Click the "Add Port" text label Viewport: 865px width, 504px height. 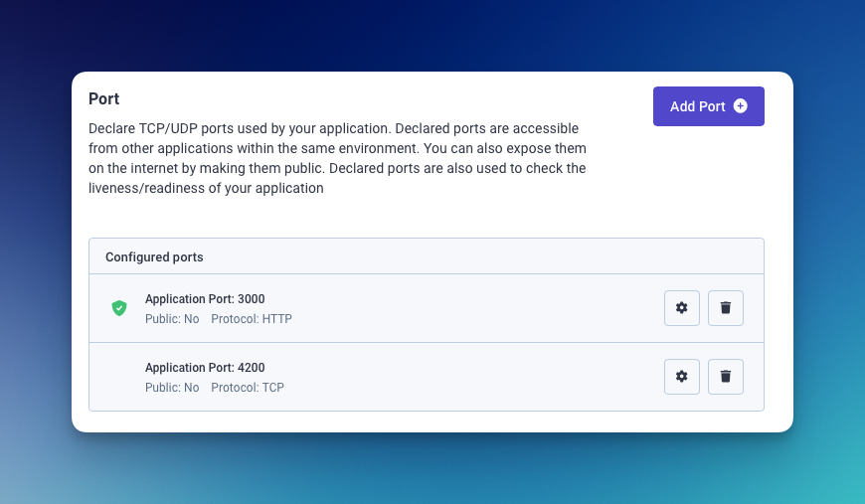[x=697, y=106]
